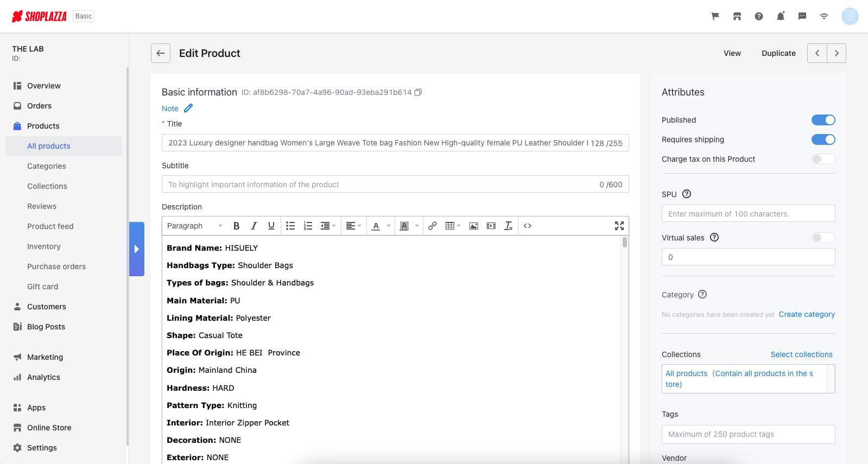Expand the blue side panel arrow
Viewport: 868px width, 464px height.
(x=137, y=249)
